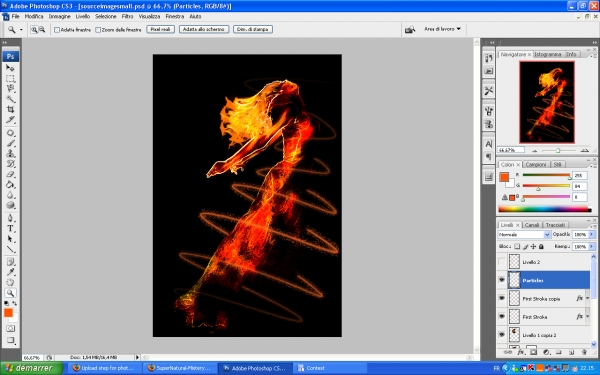Select the Magic Wand tool
This screenshot has height=375, width=600.
coord(10,99)
